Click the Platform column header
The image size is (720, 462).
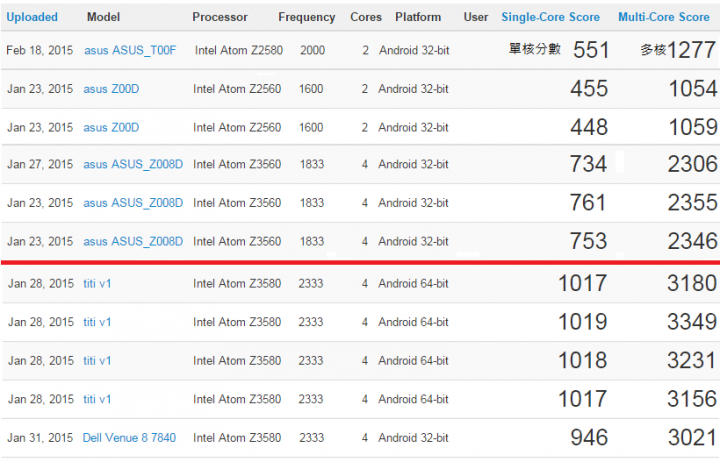[x=418, y=17]
